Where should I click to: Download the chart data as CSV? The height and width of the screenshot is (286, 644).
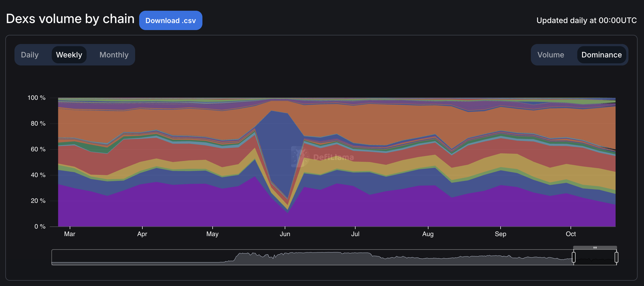click(171, 20)
